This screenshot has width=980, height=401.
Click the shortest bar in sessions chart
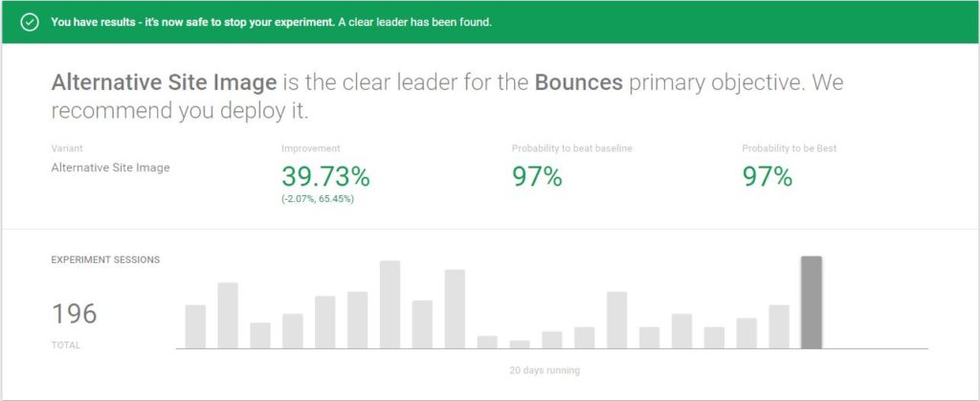(x=520, y=344)
